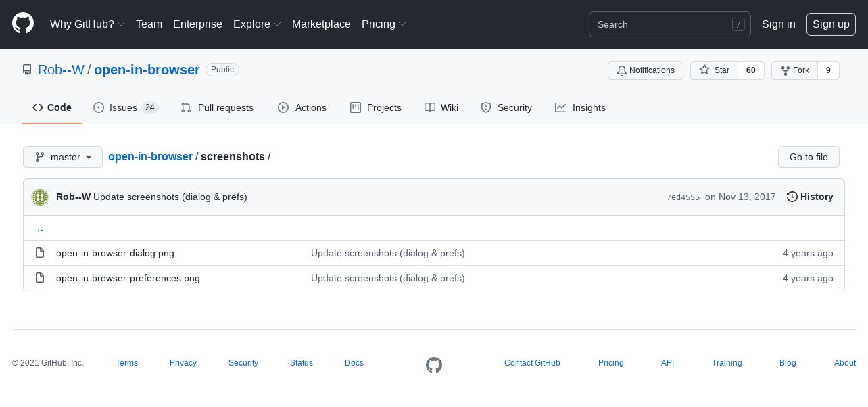Open the Actions tab
Screen dimensions: 868x407
pos(302,107)
